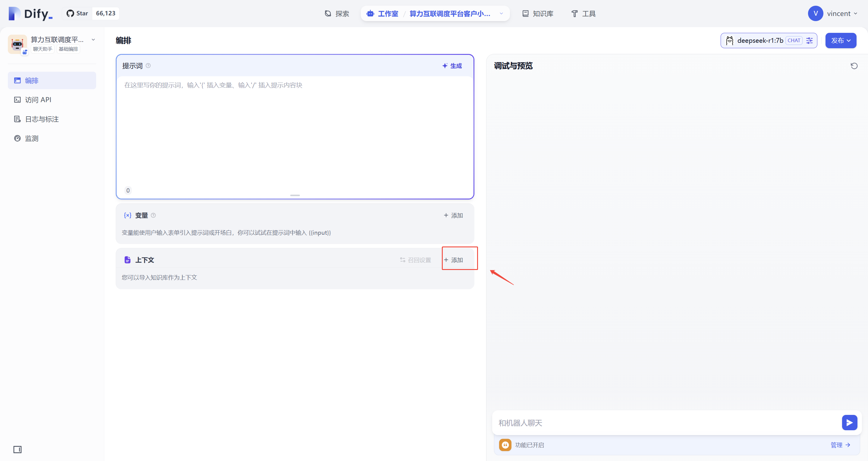Open 召回设置 retrieval settings
Image resolution: width=868 pixels, height=461 pixels.
[x=416, y=260]
